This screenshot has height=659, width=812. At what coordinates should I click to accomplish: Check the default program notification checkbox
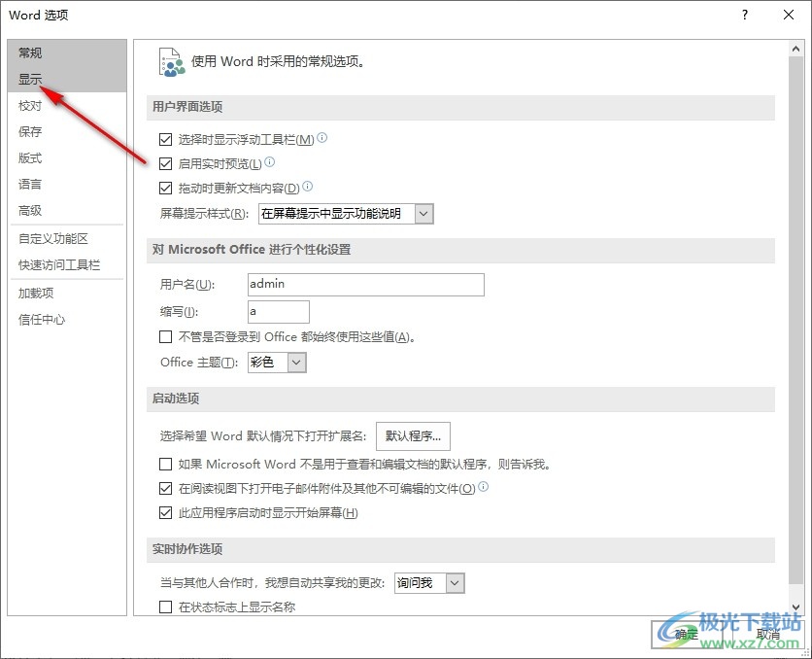coord(166,464)
